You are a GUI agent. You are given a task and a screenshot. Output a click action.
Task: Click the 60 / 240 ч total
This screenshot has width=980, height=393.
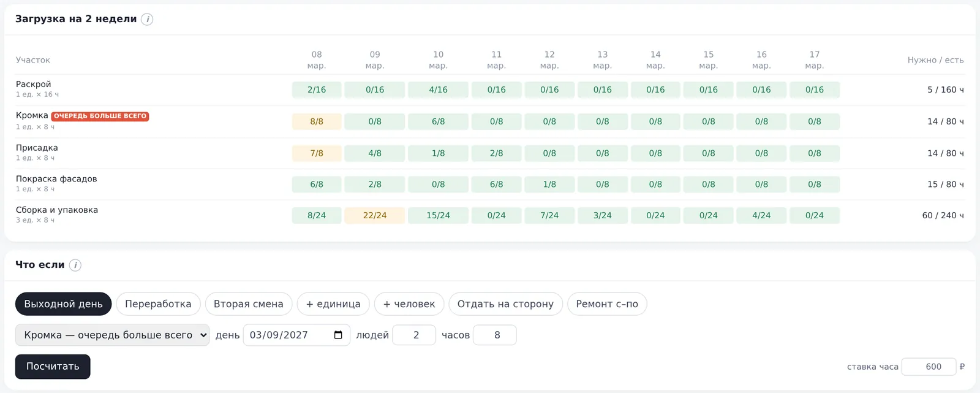tap(943, 215)
